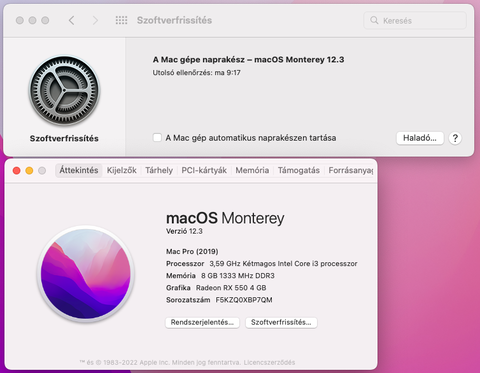Click the Verzió 12.3 text
This screenshot has width=480, height=373.
coord(184,231)
